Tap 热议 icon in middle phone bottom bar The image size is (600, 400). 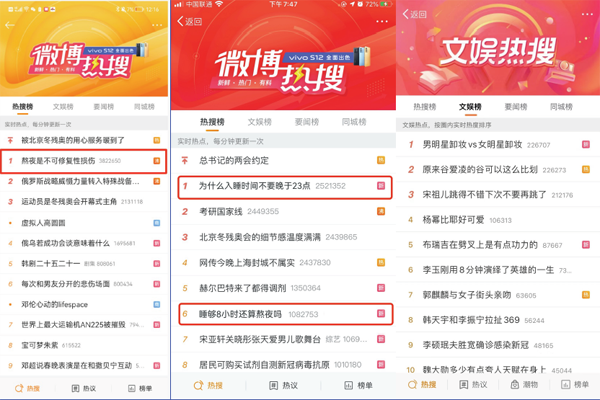point(283,385)
